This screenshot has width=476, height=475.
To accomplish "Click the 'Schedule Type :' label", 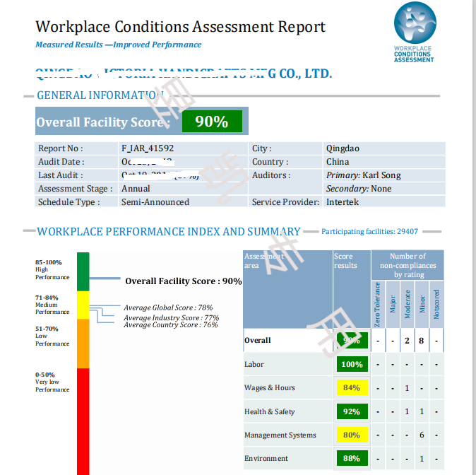I will (69, 202).
